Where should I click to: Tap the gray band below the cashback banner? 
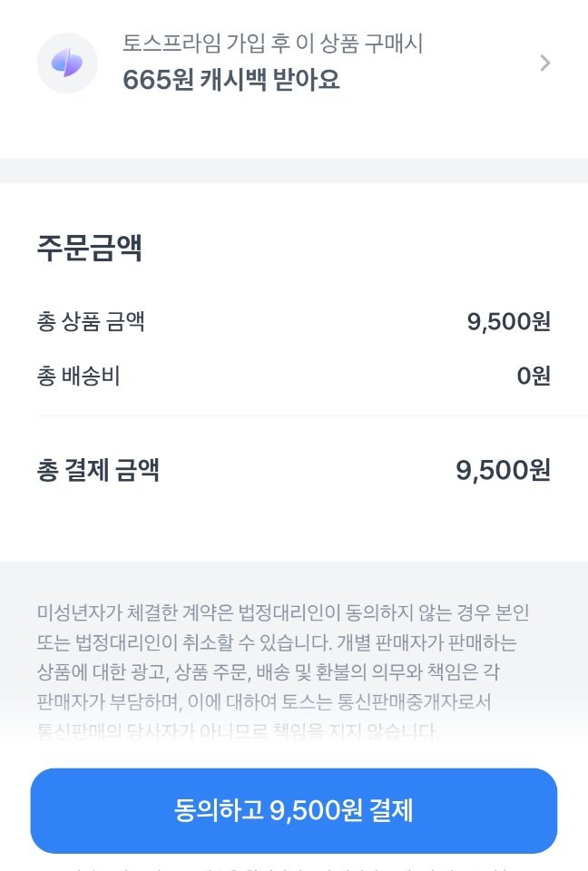click(294, 171)
